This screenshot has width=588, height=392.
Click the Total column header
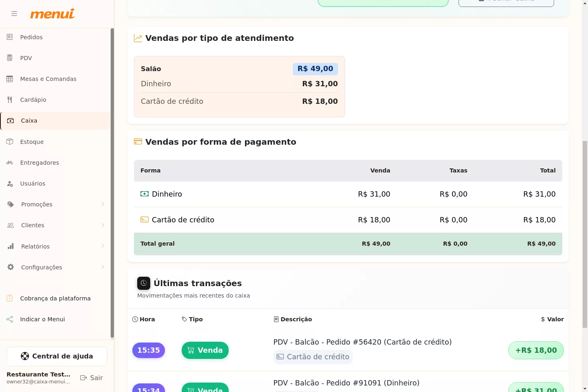click(548, 170)
